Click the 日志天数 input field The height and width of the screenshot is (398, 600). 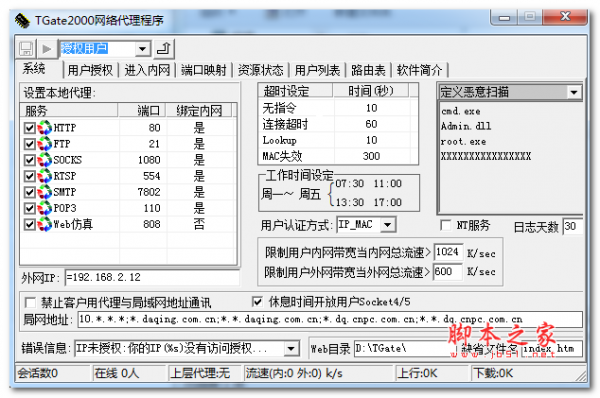coord(572,226)
